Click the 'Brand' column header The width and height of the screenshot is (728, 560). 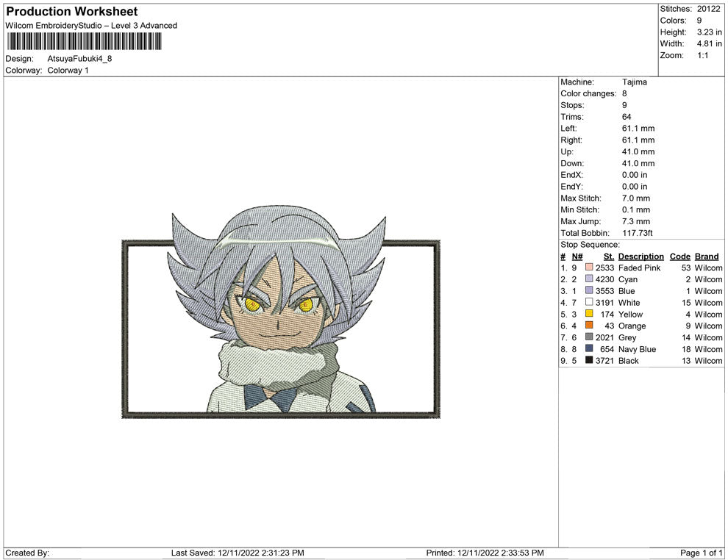coord(707,256)
